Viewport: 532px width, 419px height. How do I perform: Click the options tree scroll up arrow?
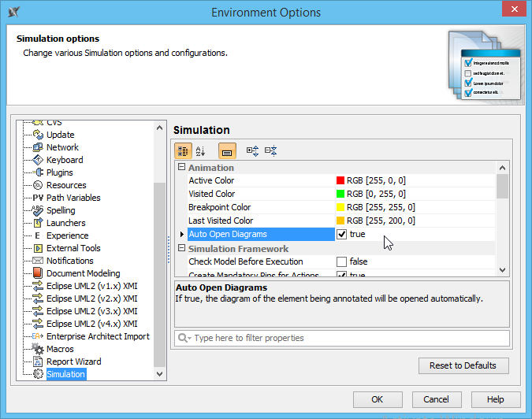point(159,128)
